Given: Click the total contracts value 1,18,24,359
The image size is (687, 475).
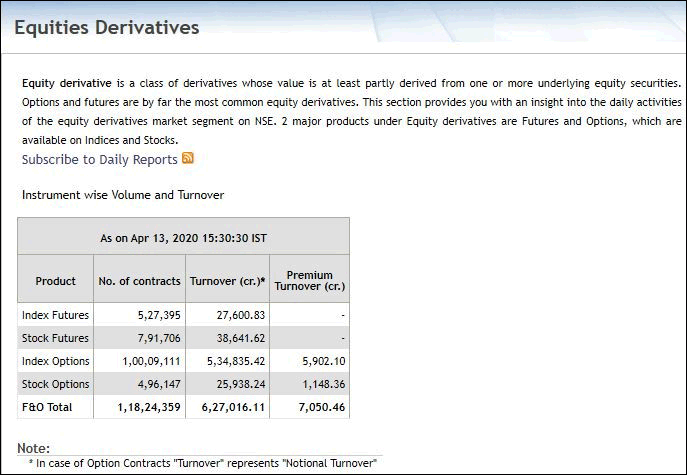Looking at the screenshot, I should (149, 407).
